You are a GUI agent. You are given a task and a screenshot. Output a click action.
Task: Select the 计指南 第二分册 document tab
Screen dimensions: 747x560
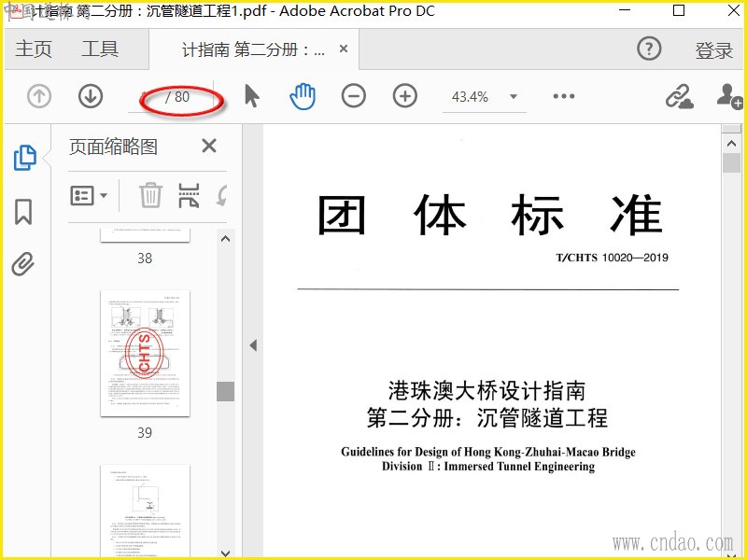click(253, 49)
